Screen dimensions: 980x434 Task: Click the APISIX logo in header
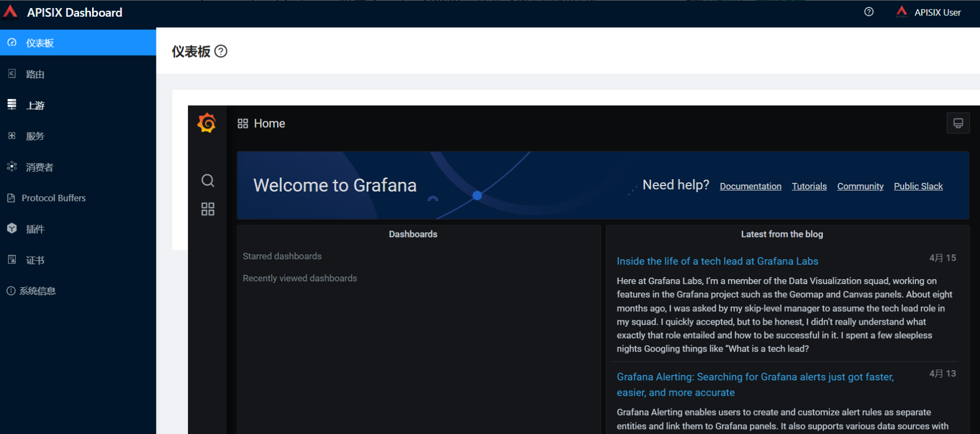(x=10, y=12)
